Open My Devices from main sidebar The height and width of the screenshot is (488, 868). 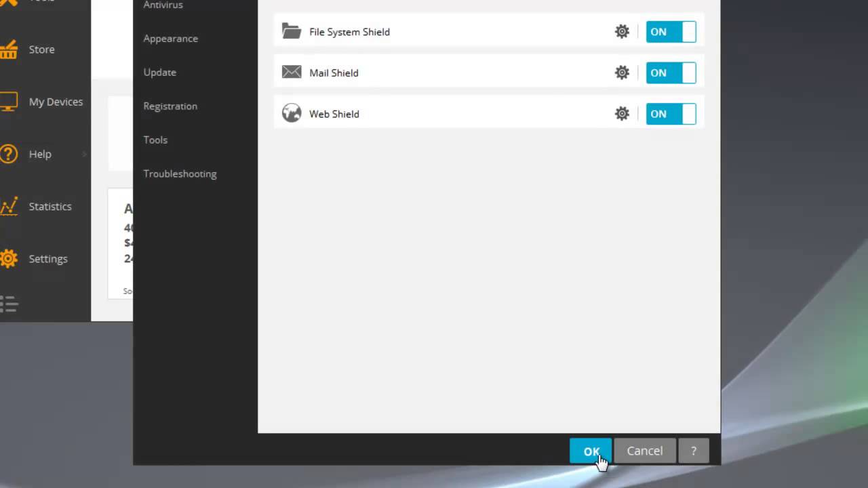tap(56, 102)
